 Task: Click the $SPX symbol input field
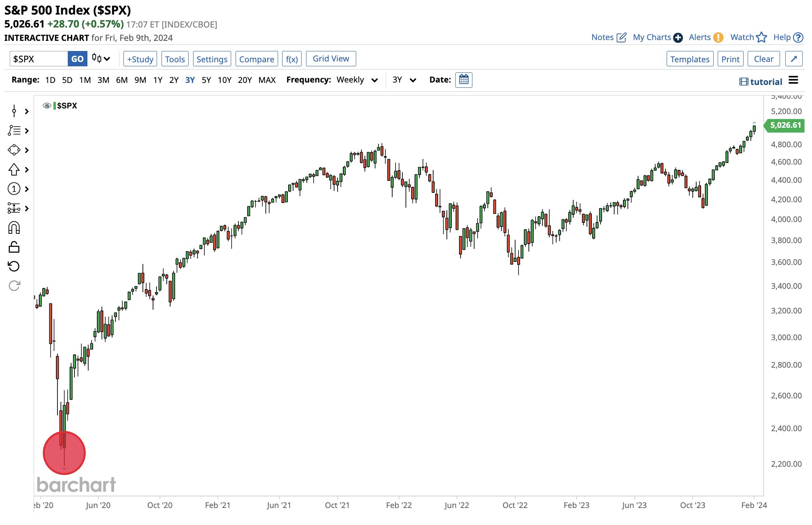(x=39, y=59)
